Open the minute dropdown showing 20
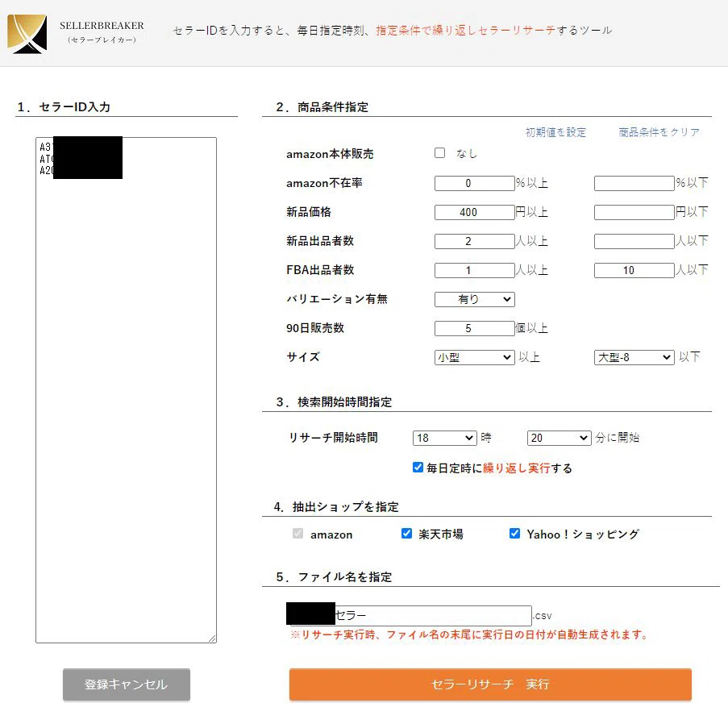Image resolution: width=728 pixels, height=703 pixels. click(559, 438)
